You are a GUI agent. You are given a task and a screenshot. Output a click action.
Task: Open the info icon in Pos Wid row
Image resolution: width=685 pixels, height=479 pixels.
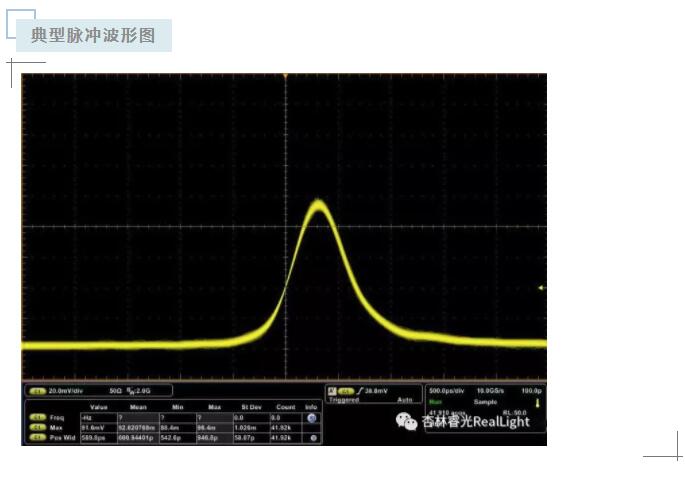point(312,438)
